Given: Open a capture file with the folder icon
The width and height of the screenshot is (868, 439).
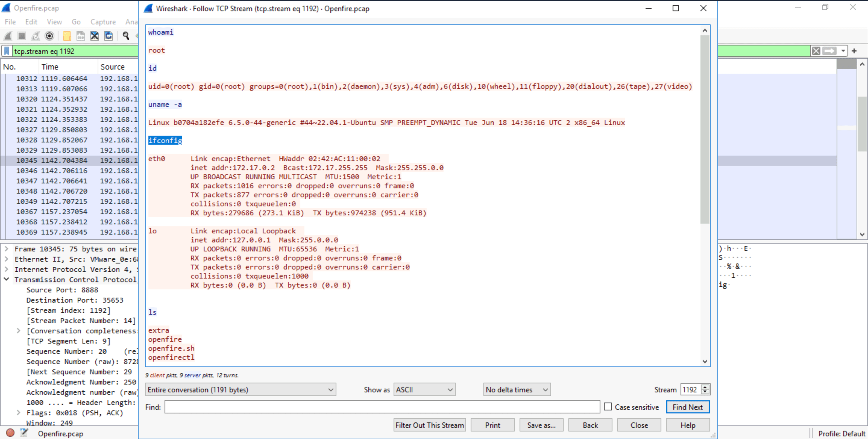Looking at the screenshot, I should [x=67, y=36].
